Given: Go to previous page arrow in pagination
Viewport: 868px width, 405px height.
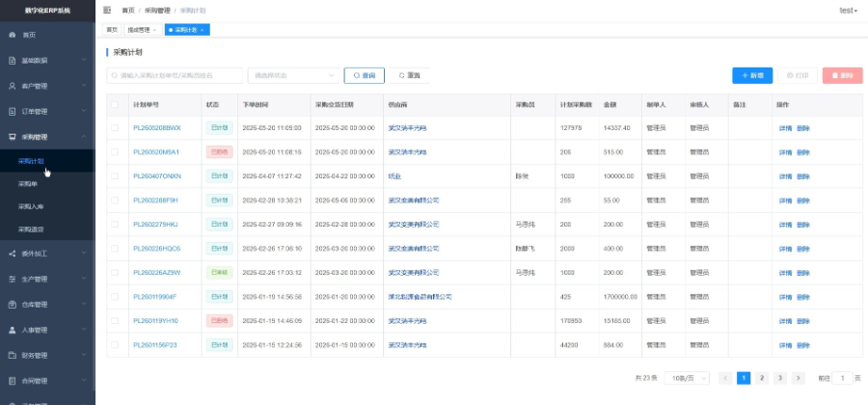Looking at the screenshot, I should tap(725, 378).
